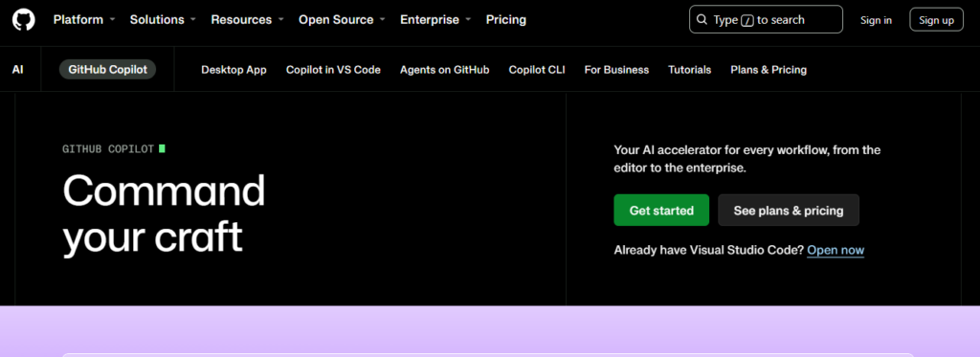Click the green Get started button
The width and height of the screenshot is (980, 357).
(661, 210)
